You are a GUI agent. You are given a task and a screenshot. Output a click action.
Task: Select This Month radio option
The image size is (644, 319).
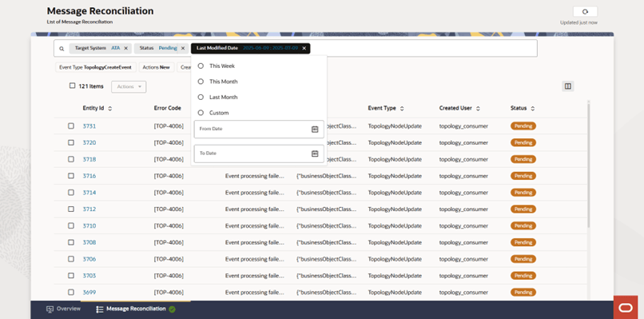201,82
